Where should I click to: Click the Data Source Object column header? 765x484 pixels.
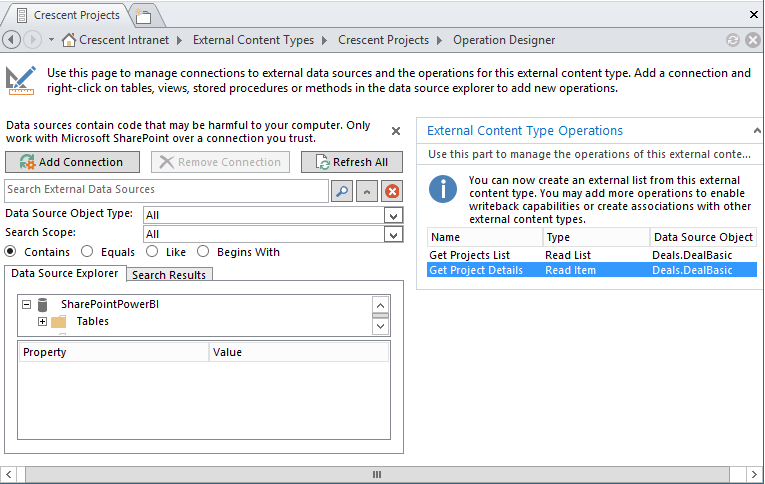pos(704,237)
